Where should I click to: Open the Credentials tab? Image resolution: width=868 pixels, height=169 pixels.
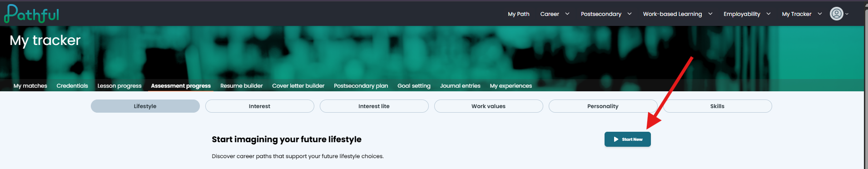(x=72, y=85)
